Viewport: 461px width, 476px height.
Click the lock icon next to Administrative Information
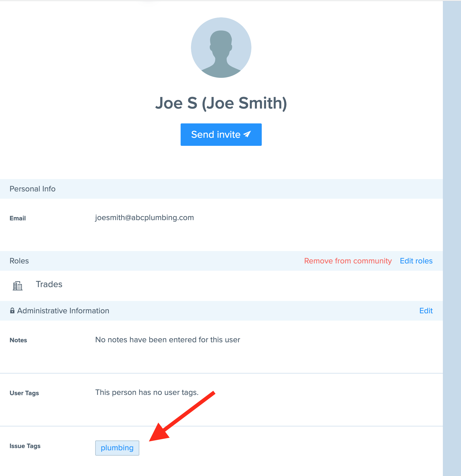12,311
